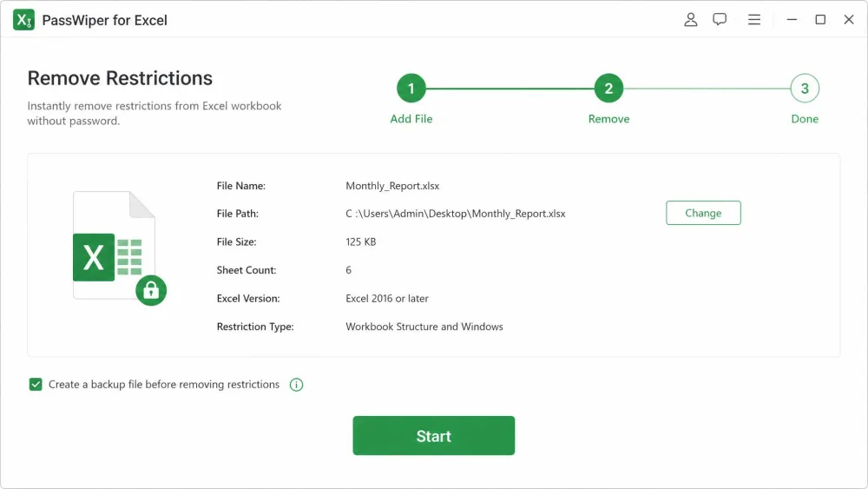Click the file path text
The width and height of the screenshot is (868, 489).
456,214
